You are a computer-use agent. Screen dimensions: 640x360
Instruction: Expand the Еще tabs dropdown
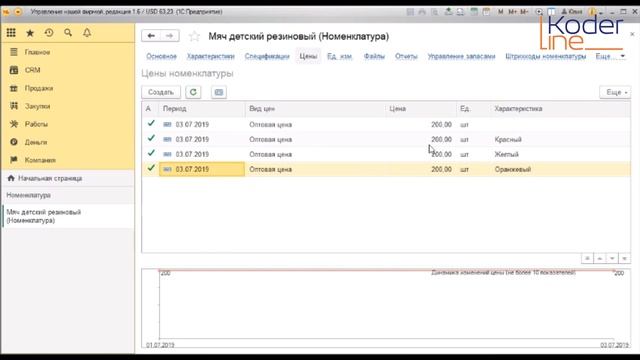click(610, 56)
